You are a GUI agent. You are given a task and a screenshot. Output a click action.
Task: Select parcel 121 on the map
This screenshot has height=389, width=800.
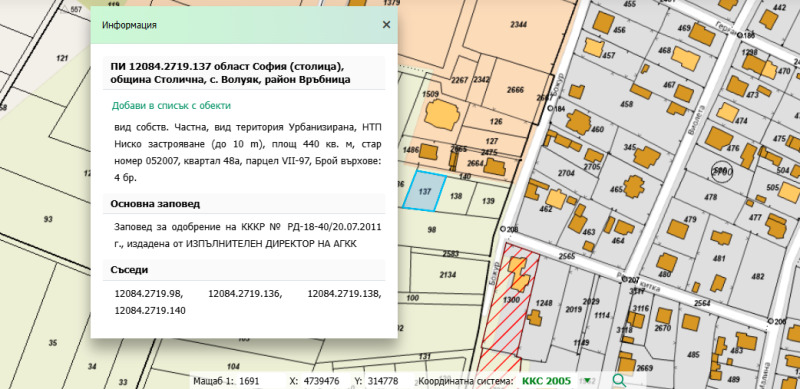62,58
